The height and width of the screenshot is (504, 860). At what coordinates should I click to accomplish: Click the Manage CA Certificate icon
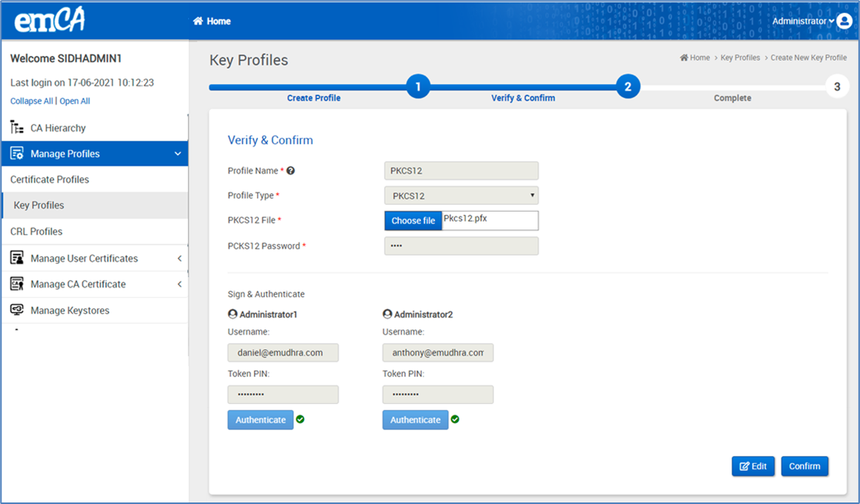pos(17,284)
